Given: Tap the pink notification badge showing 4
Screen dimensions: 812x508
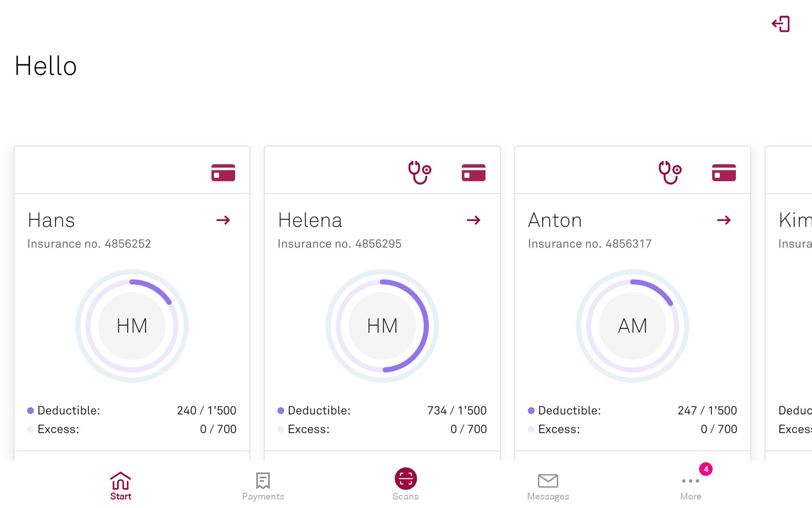Looking at the screenshot, I should tap(705, 469).
